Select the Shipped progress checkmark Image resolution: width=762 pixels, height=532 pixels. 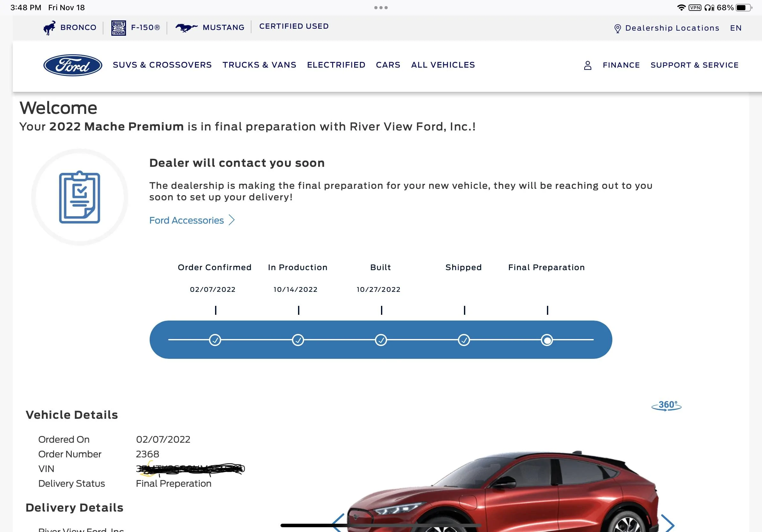[x=464, y=340]
